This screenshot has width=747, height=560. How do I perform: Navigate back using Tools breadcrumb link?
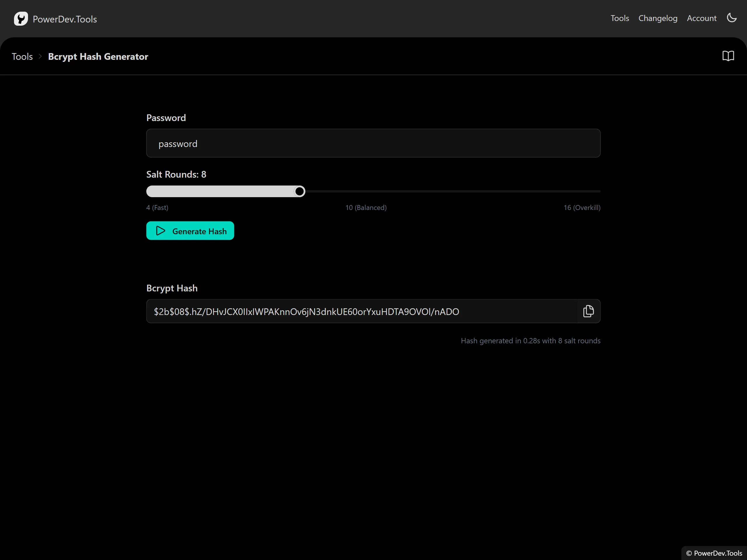pos(22,56)
